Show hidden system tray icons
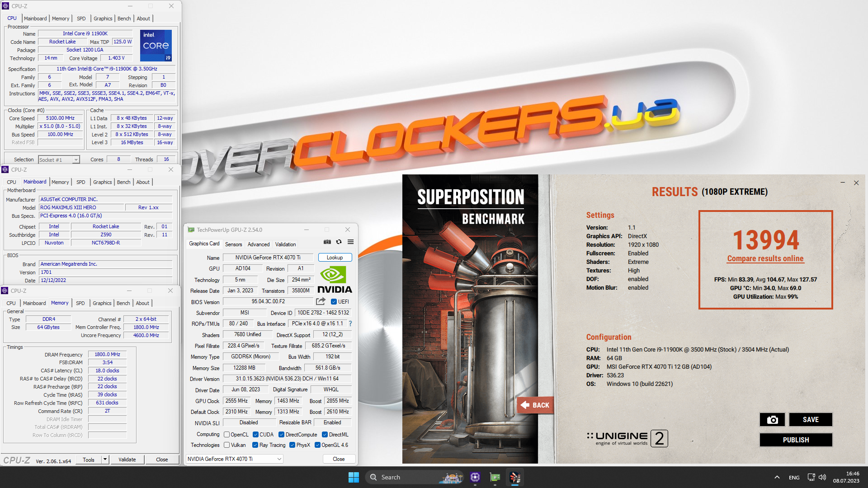 pos(777,477)
